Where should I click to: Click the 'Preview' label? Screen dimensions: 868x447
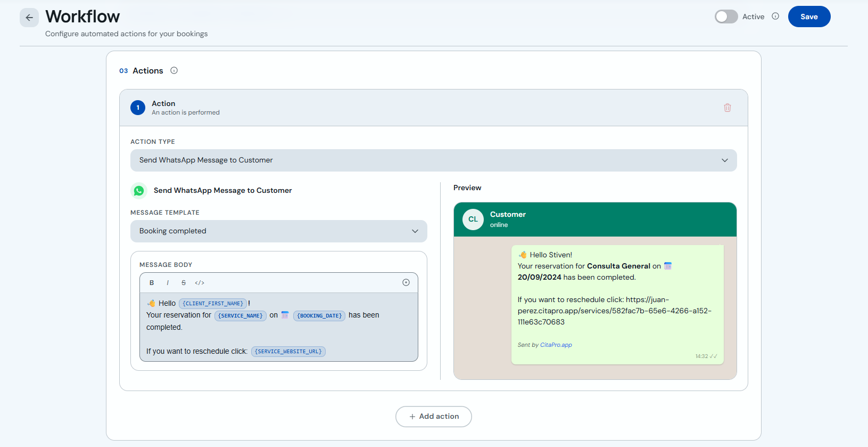467,188
